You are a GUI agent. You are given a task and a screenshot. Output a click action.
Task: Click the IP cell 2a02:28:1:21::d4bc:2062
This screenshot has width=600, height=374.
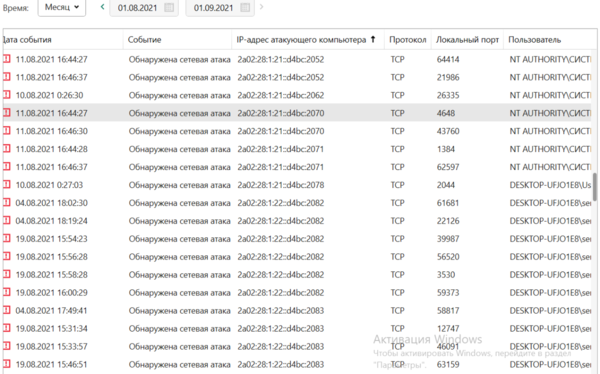pos(280,95)
